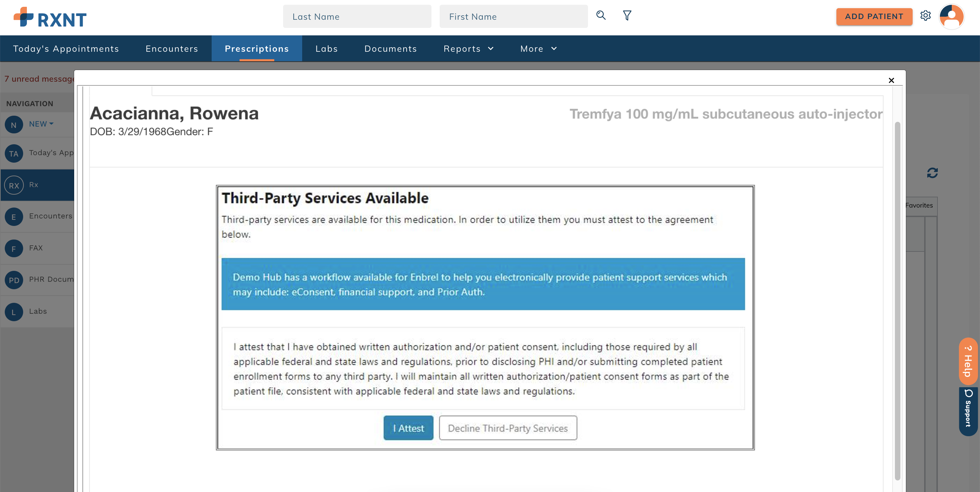Focus the First Name search field

click(x=513, y=16)
